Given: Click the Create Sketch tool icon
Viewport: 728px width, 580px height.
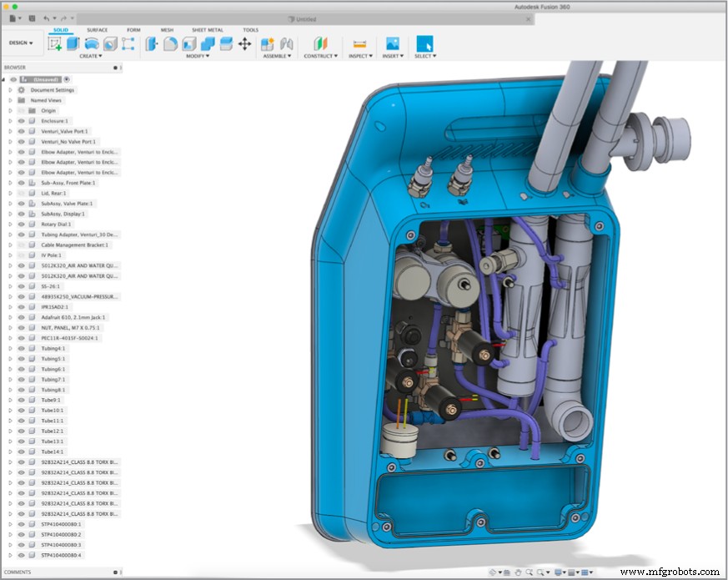Looking at the screenshot, I should tap(54, 43).
